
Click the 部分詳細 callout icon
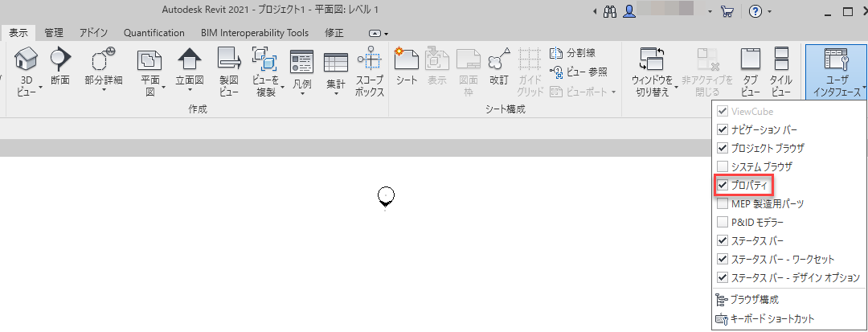coord(104,58)
